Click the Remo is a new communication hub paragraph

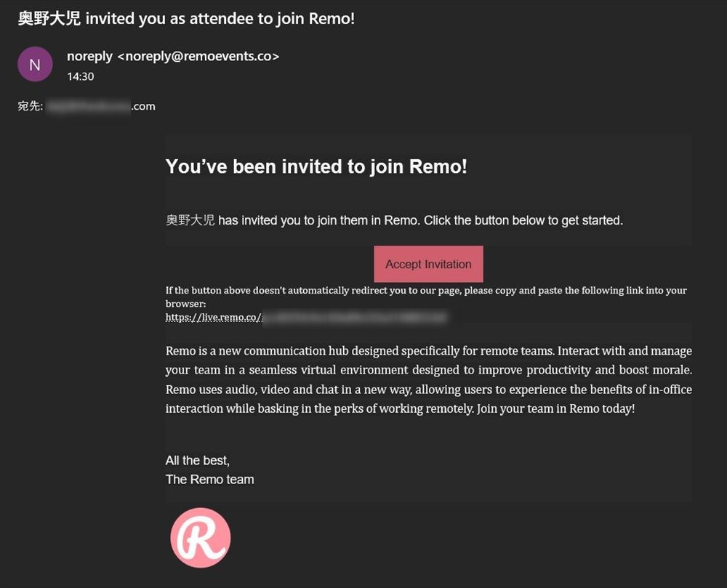(428, 379)
